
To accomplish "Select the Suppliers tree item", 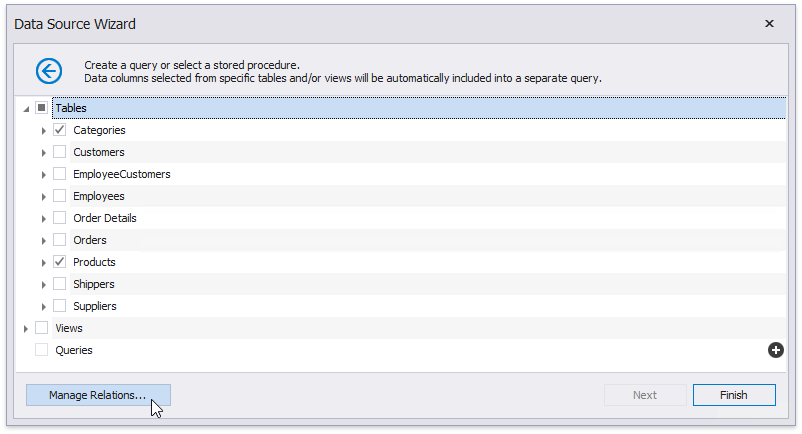I will coord(95,306).
